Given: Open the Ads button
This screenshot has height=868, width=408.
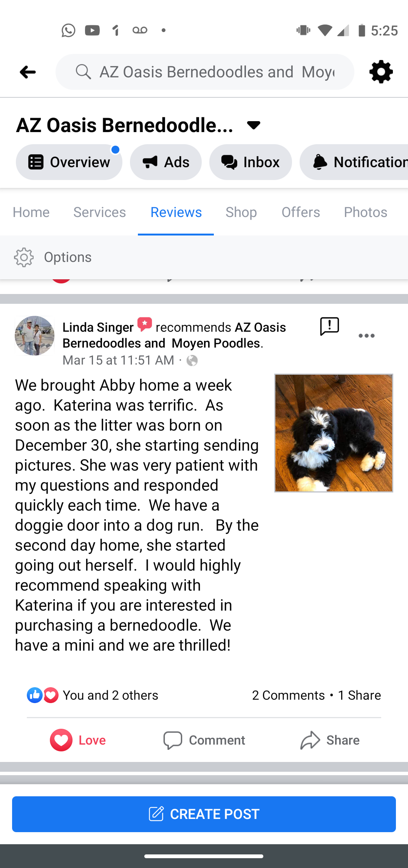Looking at the screenshot, I should tap(165, 162).
